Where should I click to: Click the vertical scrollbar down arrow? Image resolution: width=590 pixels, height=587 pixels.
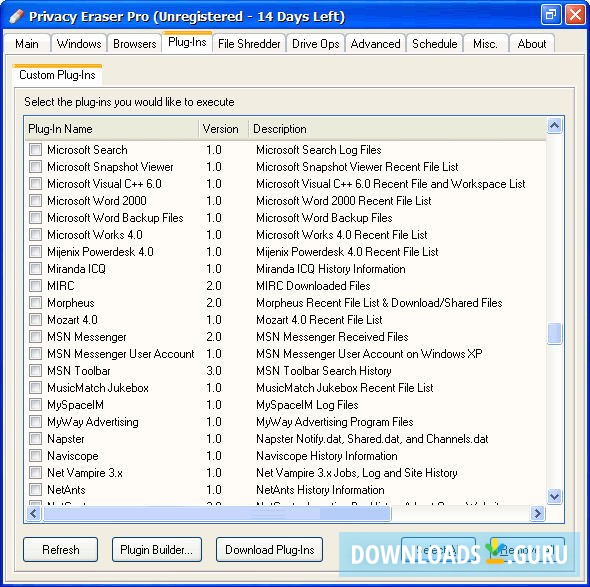point(555,496)
